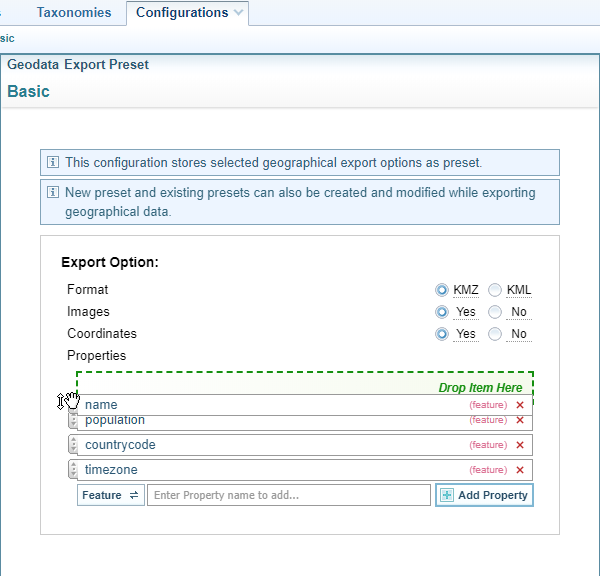Open the Configurations tab
600x576 pixels.
[x=181, y=13]
